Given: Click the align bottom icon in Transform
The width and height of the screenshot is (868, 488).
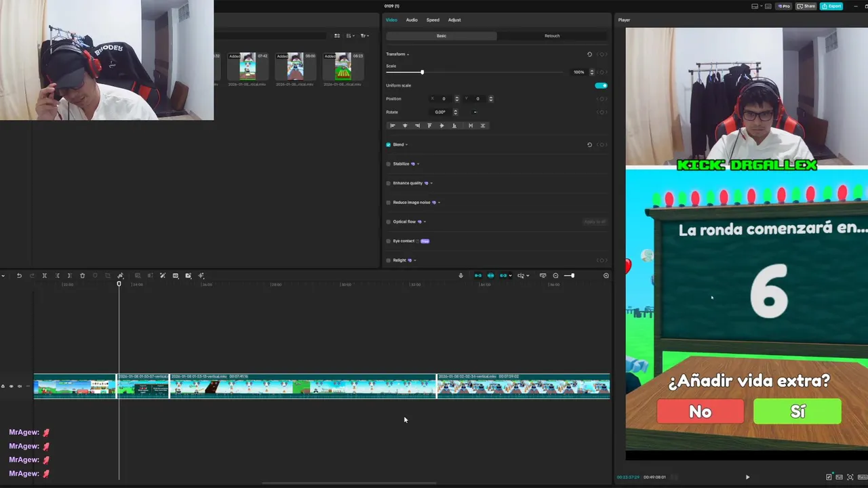Looking at the screenshot, I should (454, 125).
